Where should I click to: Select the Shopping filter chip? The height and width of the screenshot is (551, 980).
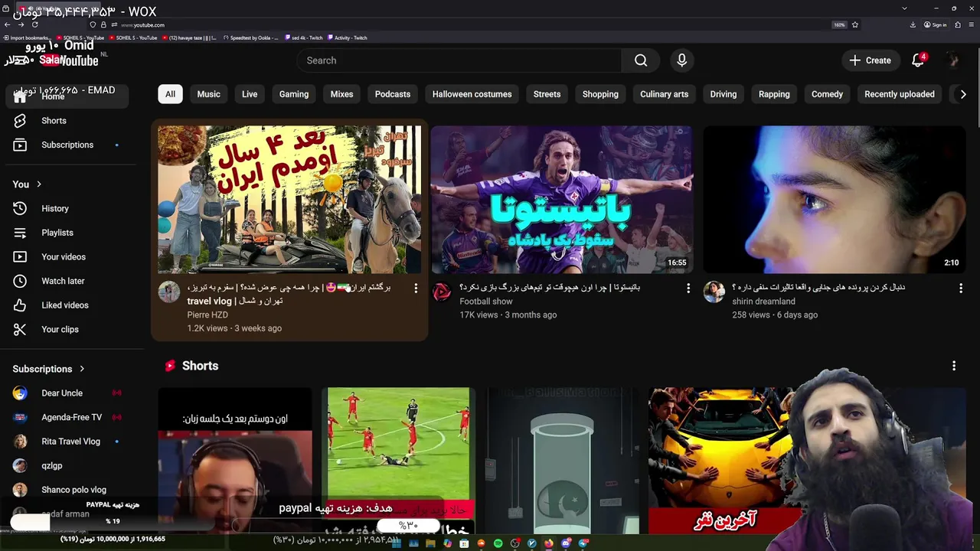[x=600, y=94]
